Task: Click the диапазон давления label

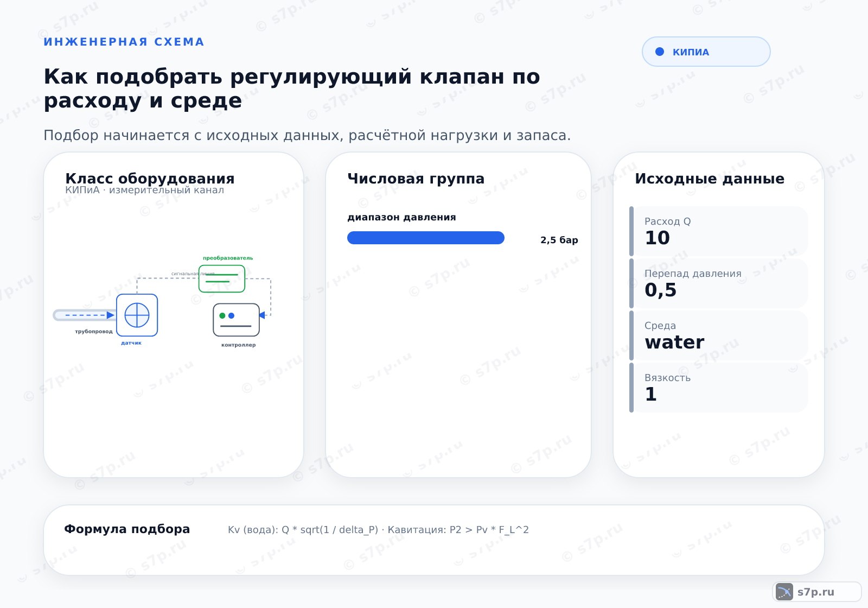Action: (x=402, y=217)
